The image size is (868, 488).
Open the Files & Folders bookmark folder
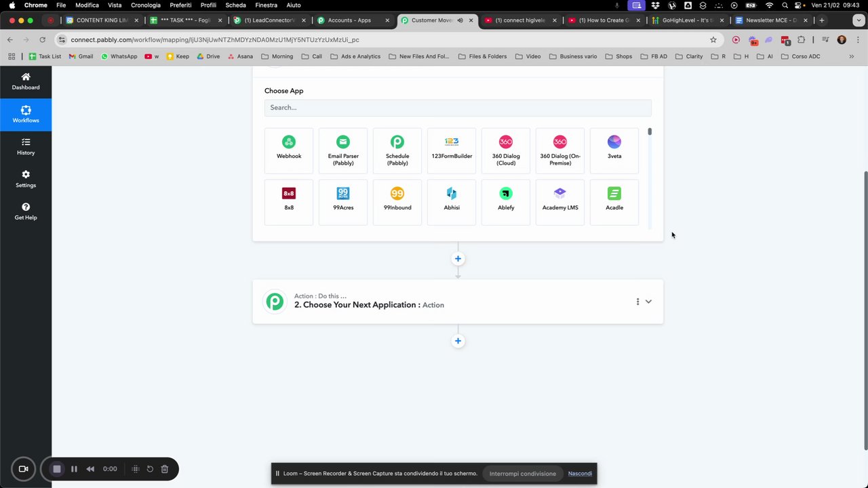tap(482, 56)
